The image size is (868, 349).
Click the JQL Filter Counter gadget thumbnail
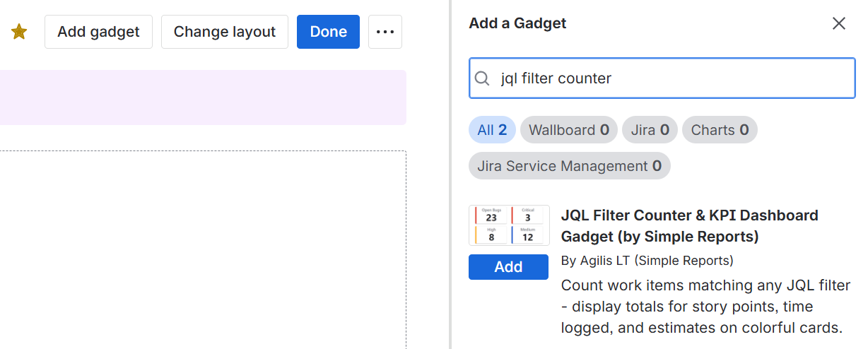tap(509, 225)
